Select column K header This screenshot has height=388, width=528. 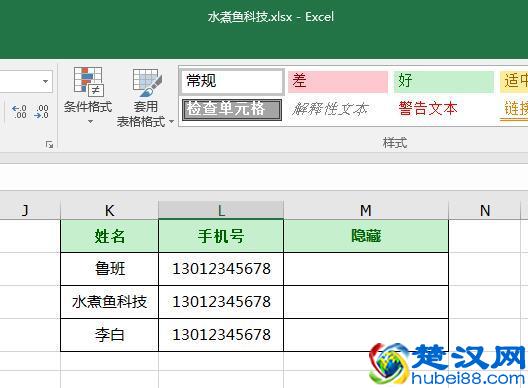(x=109, y=210)
